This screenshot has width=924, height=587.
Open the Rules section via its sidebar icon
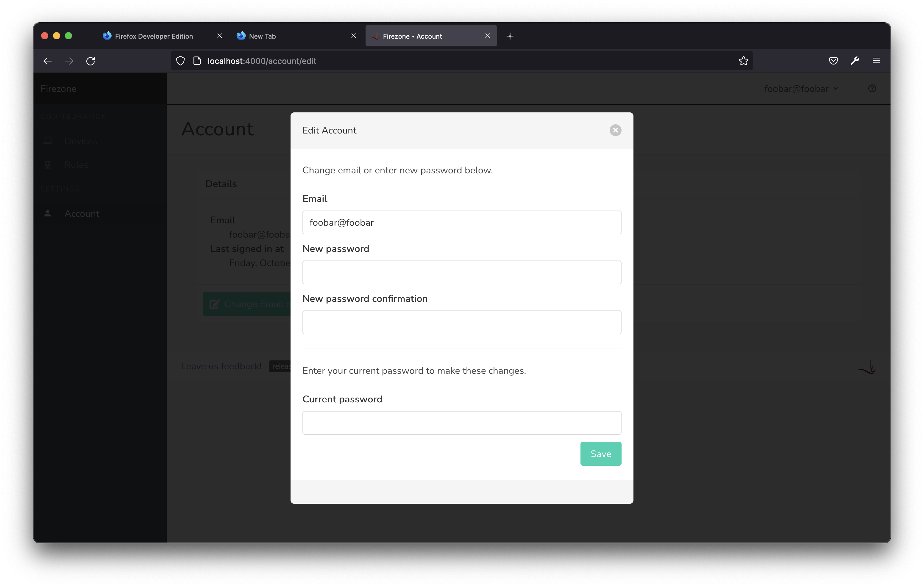click(x=48, y=164)
